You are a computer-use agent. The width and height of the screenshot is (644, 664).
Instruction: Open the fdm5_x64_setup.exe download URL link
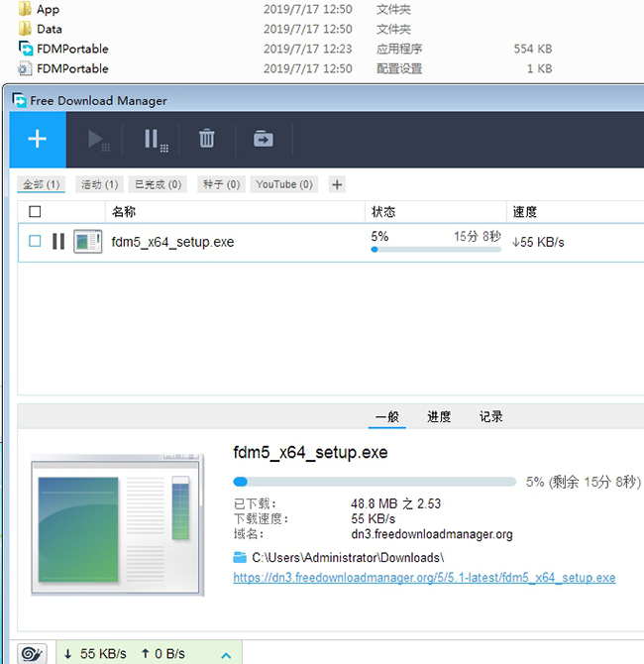pos(424,578)
